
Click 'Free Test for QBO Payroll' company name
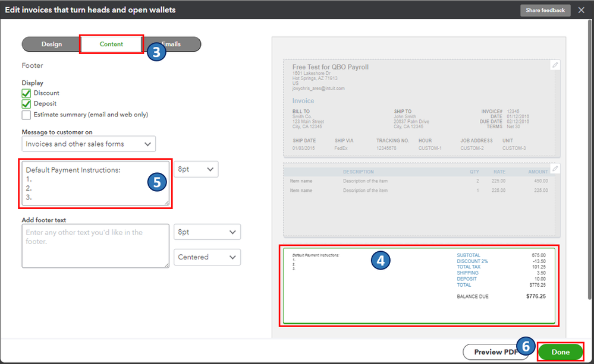pyautogui.click(x=331, y=67)
